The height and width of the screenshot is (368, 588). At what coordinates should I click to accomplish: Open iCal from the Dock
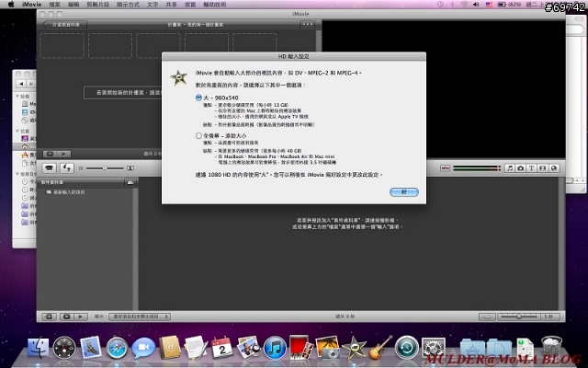(222, 348)
